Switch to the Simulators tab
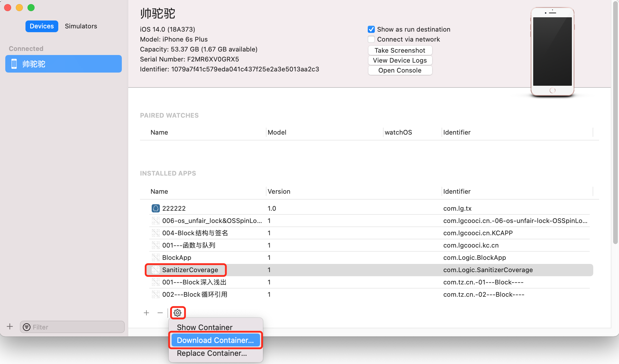The width and height of the screenshot is (619, 364). 81,26
